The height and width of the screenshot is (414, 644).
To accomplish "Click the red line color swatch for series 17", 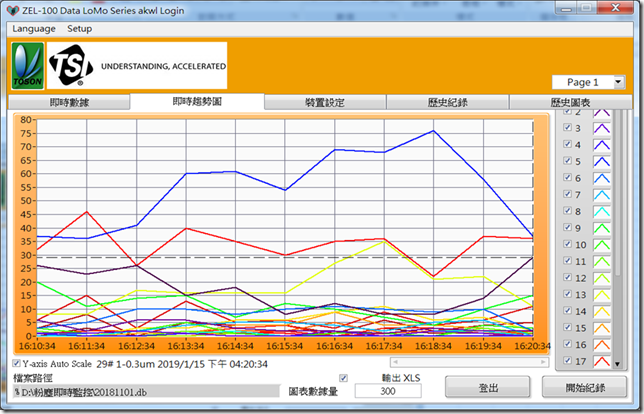I will pos(603,361).
